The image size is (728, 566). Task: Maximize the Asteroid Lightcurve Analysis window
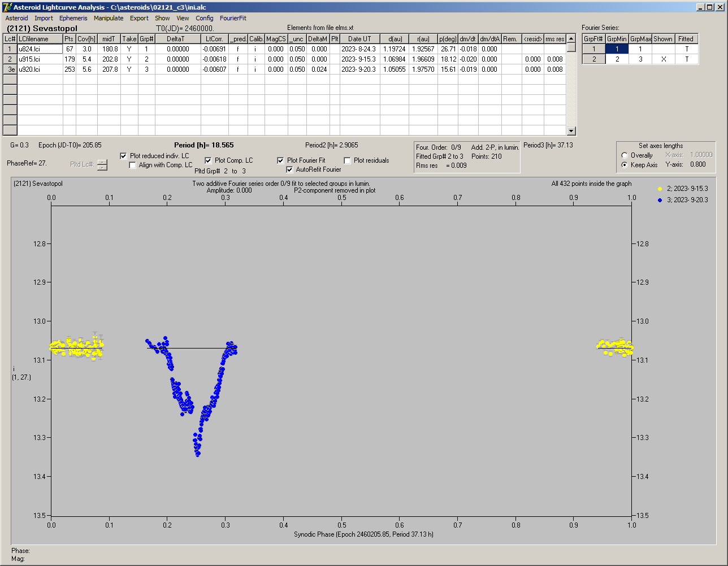tap(710, 7)
